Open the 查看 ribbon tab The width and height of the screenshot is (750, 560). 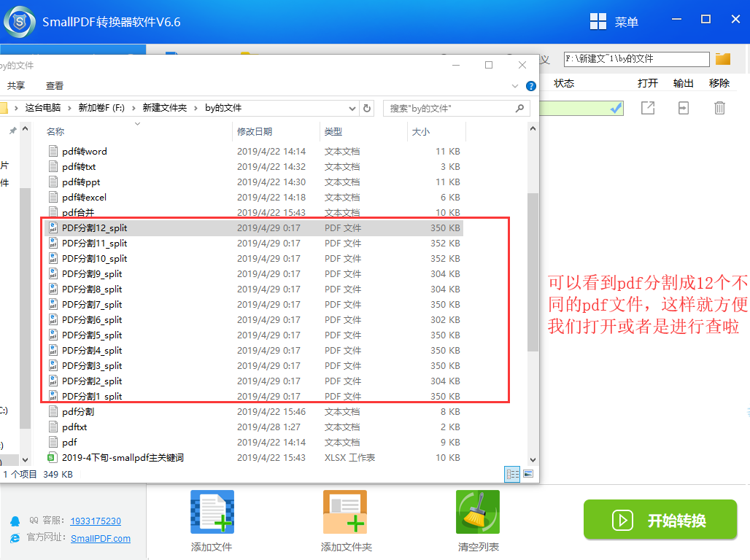[x=55, y=85]
